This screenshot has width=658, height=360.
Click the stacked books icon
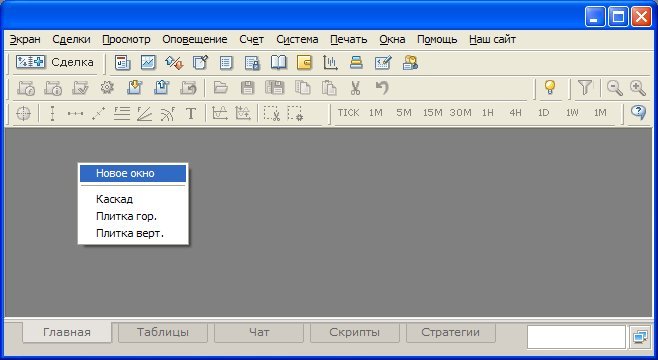(356, 63)
